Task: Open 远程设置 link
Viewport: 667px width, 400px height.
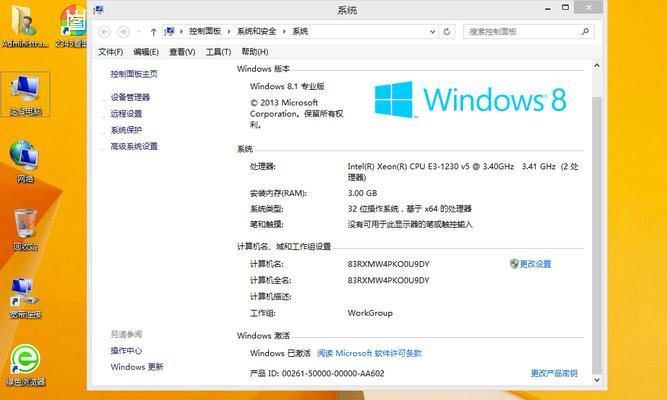Action: 126,114
